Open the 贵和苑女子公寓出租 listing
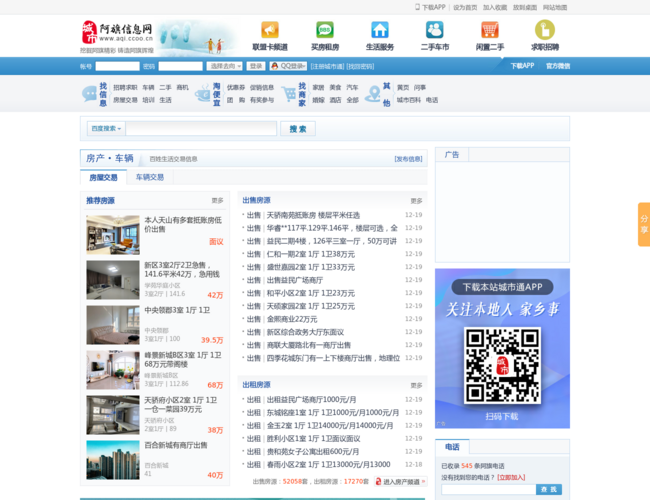Viewport: 650px width, 500px height. tap(313, 451)
